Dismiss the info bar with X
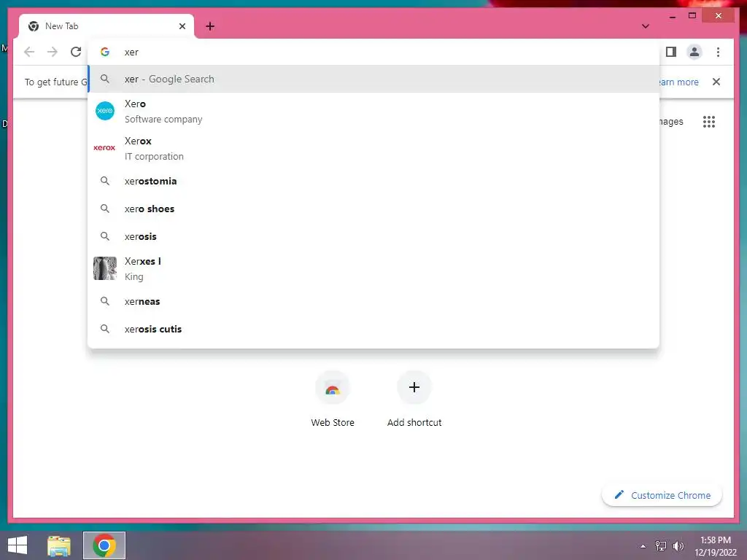The width and height of the screenshot is (747, 560). pos(716,82)
